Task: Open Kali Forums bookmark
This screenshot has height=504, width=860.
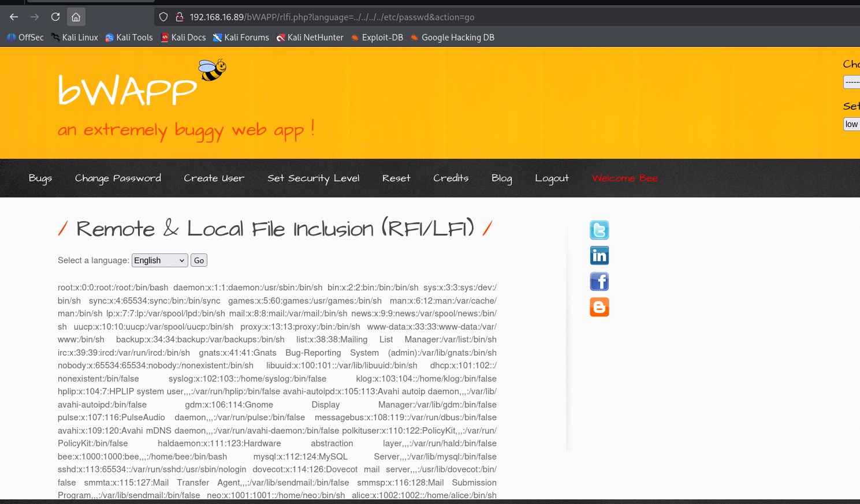Action: click(x=241, y=38)
